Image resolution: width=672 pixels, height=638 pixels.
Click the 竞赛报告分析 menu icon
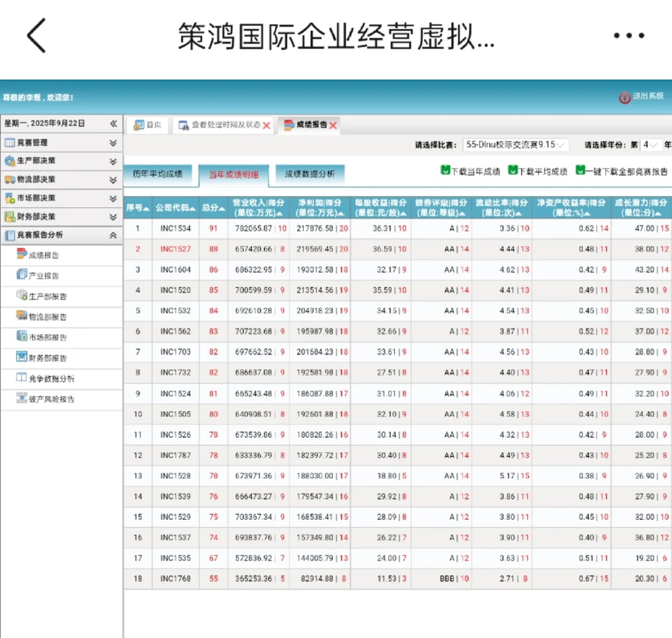pos(9,235)
